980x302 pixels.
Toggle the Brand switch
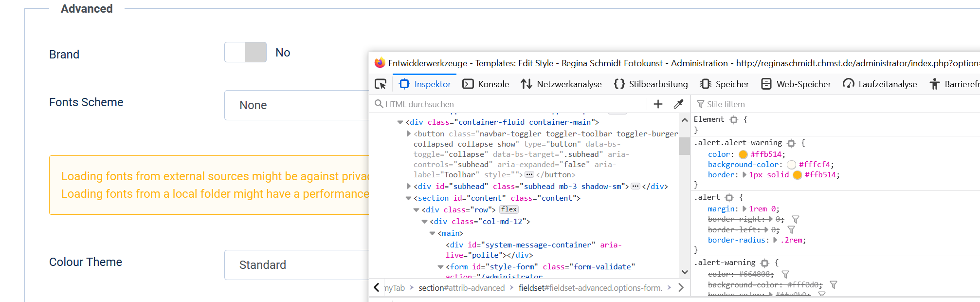245,52
